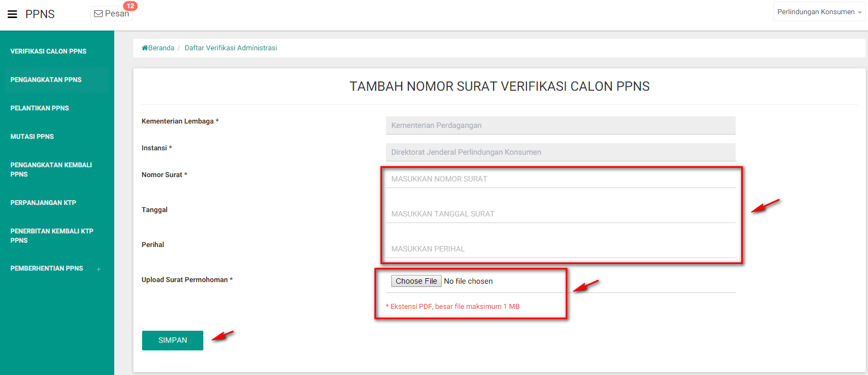Click the Perihal input field
Viewport: 868px width, 375px height.
pos(560,249)
